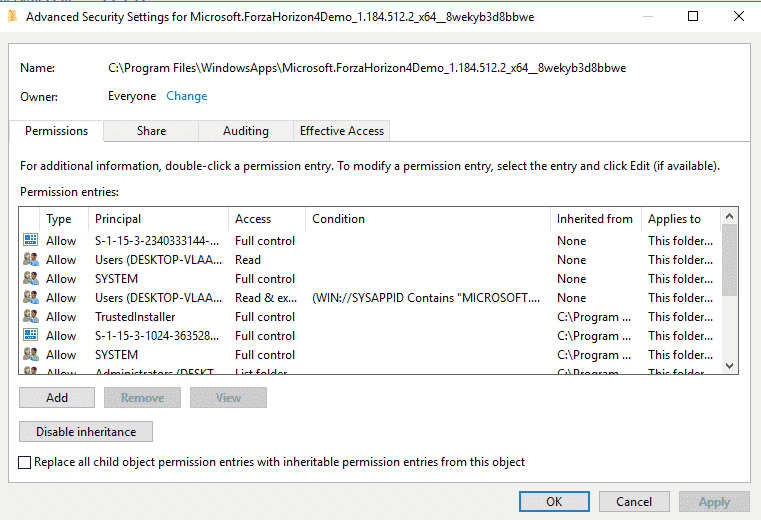The width and height of the screenshot is (761, 520).
Task: Sort by the Inherited from column header
Action: [595, 219]
